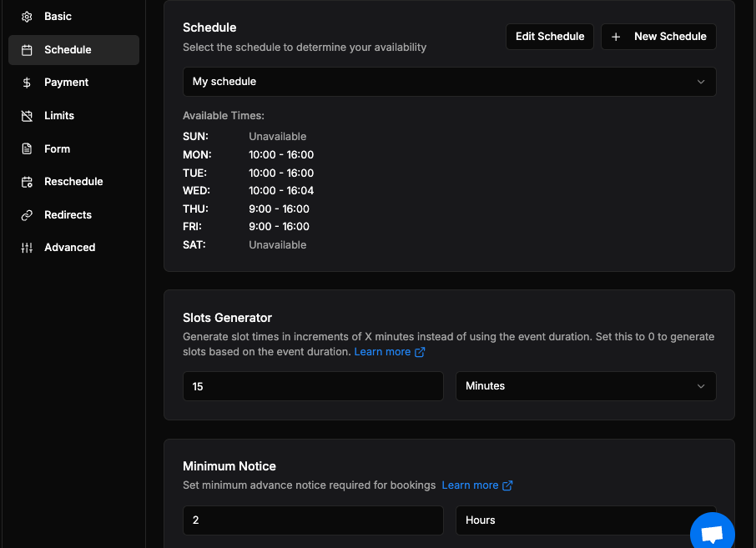Click the Edit Schedule button
Screen dimensions: 756x548
pyautogui.click(x=550, y=37)
